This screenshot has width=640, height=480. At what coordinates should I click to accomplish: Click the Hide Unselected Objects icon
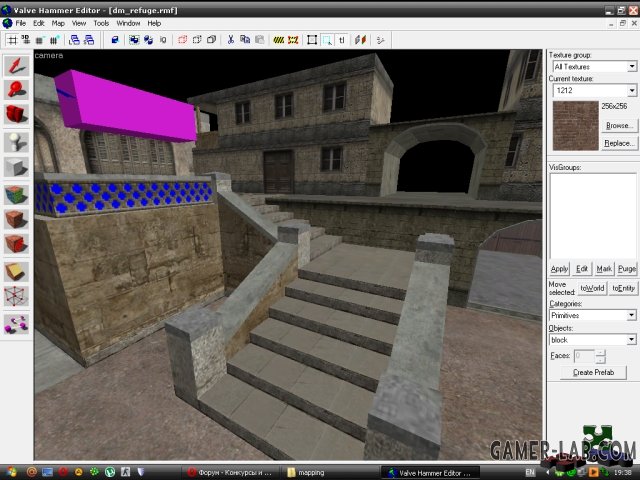tap(197, 40)
